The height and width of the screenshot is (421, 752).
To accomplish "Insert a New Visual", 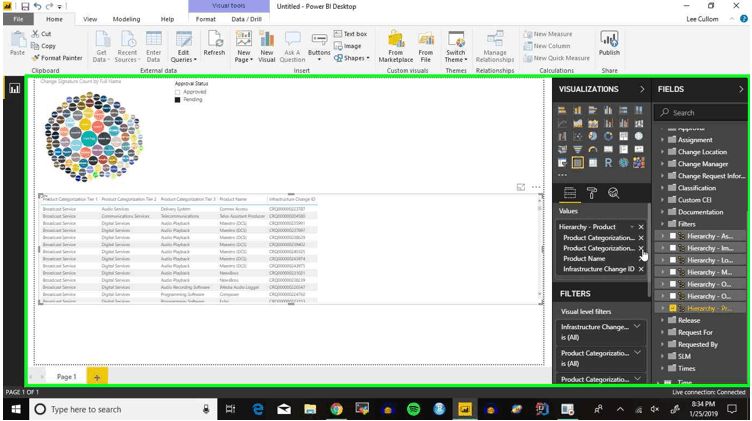I will click(x=267, y=47).
